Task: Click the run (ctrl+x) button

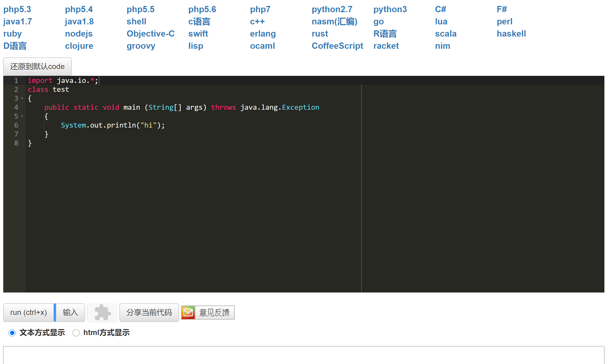Action: tap(28, 313)
